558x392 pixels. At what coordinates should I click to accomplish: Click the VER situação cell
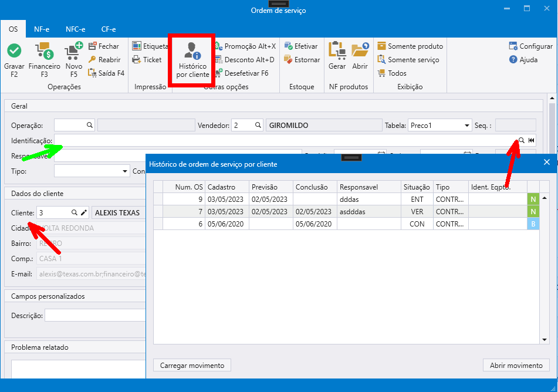pyautogui.click(x=417, y=211)
